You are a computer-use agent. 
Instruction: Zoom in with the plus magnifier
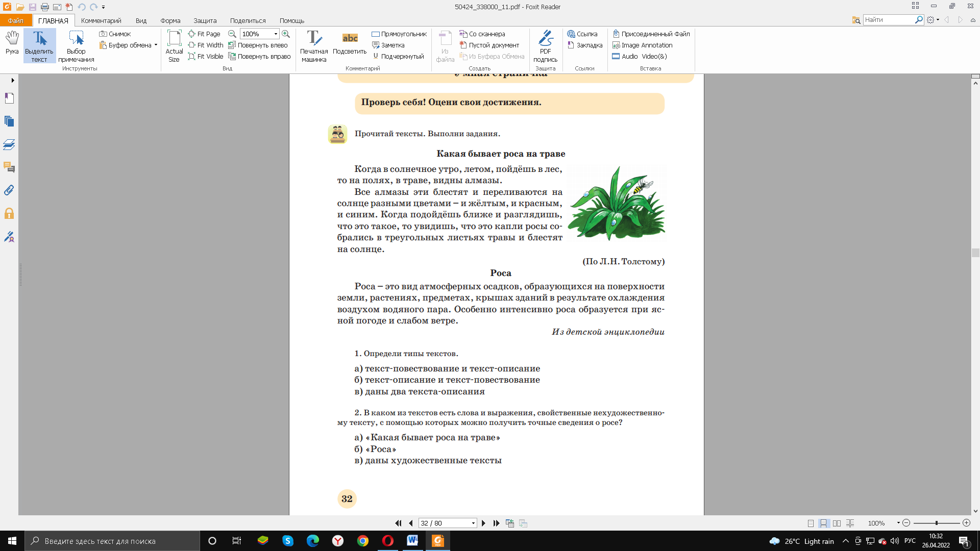pos(286,34)
